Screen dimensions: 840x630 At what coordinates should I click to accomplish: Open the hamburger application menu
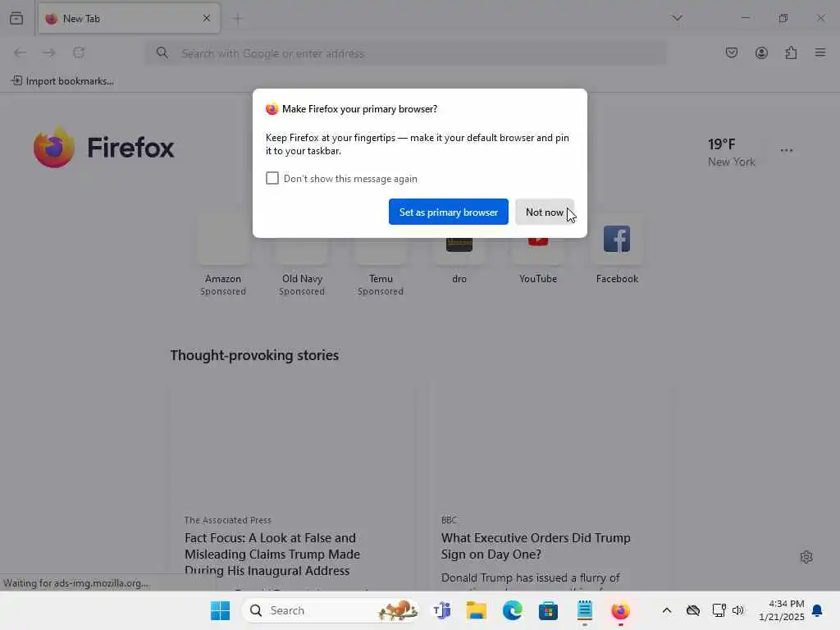[x=820, y=52]
